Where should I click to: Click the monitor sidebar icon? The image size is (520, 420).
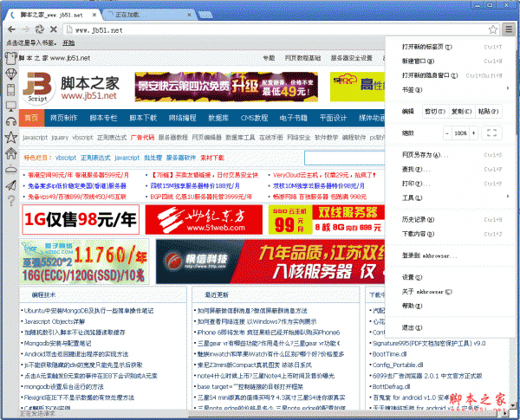click(x=11, y=106)
